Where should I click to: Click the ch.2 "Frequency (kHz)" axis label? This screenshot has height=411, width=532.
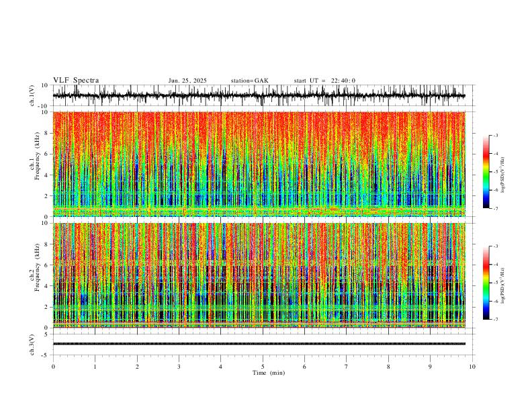click(x=37, y=267)
